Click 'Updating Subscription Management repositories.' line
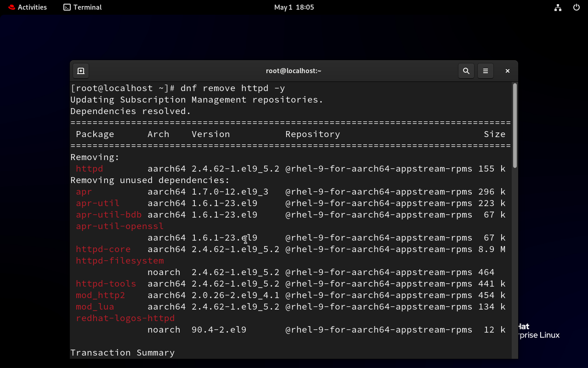588x368 pixels. pyautogui.click(x=197, y=100)
